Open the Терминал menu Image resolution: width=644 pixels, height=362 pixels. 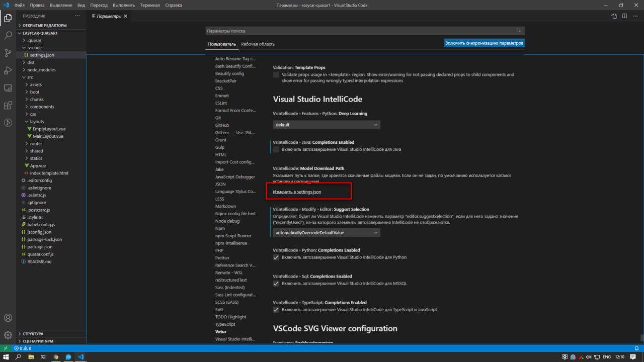pyautogui.click(x=150, y=5)
